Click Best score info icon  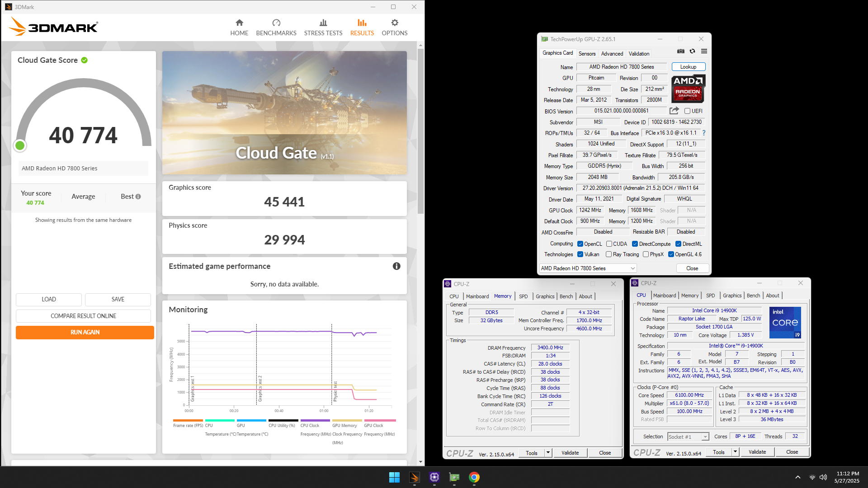(138, 197)
